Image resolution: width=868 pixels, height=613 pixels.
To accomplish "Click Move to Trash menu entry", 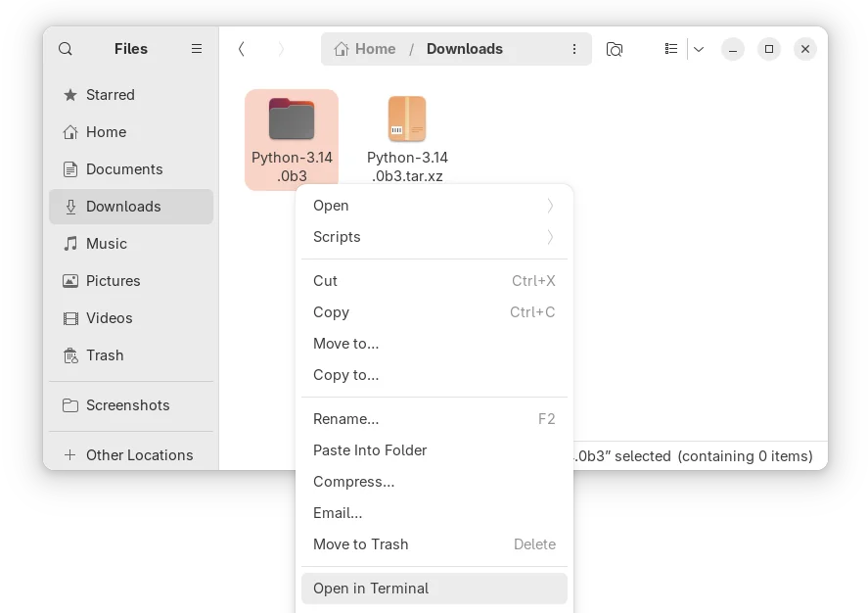I will click(x=434, y=544).
